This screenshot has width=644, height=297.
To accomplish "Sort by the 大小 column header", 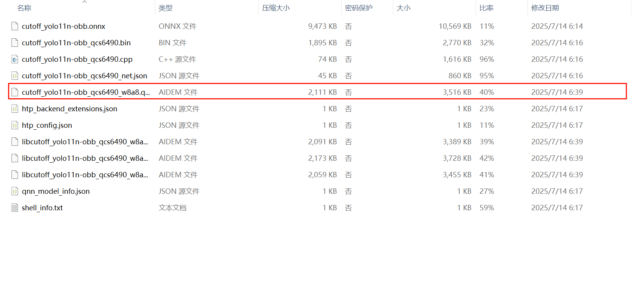I will tap(403, 8).
